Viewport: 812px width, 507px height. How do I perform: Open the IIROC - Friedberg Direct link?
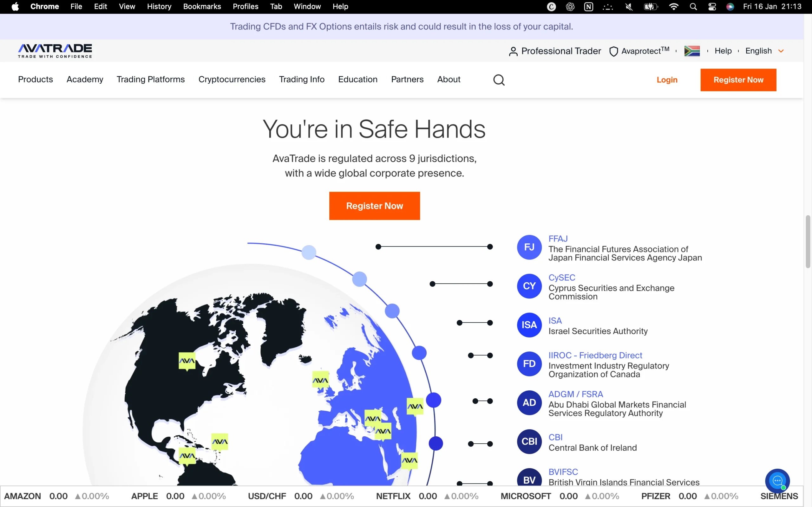point(595,355)
